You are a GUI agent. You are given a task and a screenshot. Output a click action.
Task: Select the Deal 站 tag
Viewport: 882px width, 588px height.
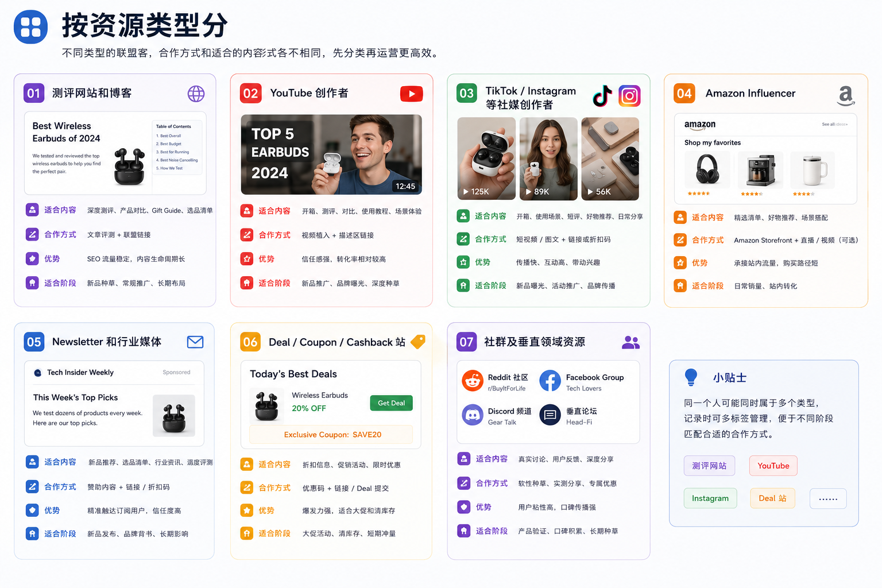click(x=772, y=498)
